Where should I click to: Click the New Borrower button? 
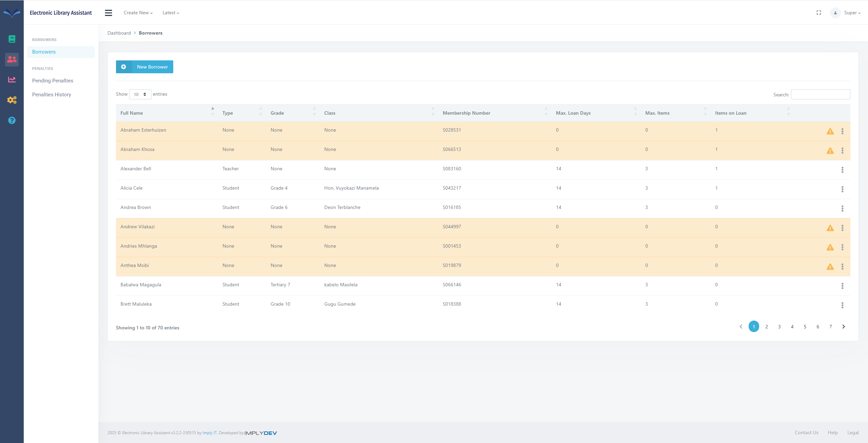(144, 67)
